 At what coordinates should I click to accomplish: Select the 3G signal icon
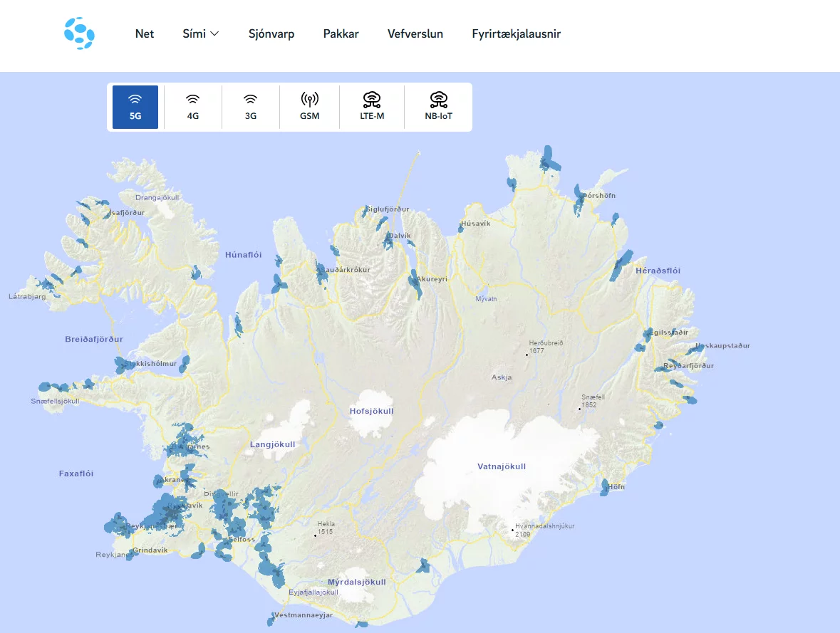251,106
